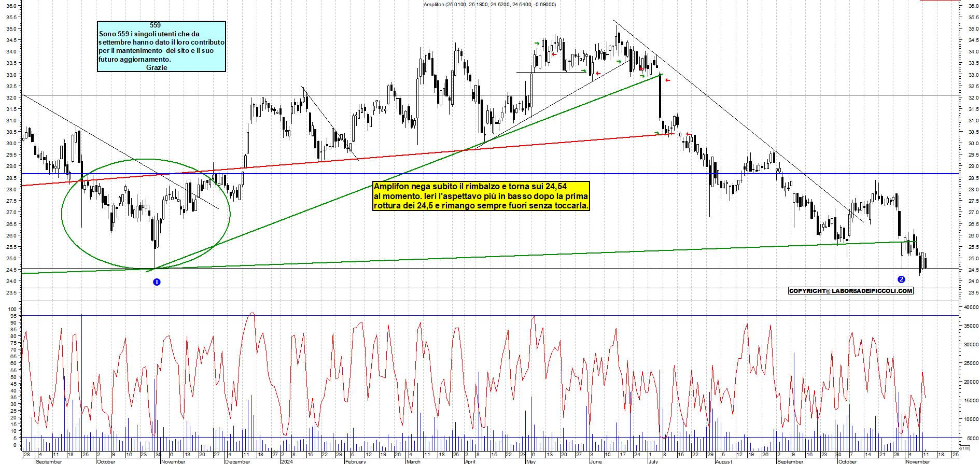Click the 'August' month label

724,461
